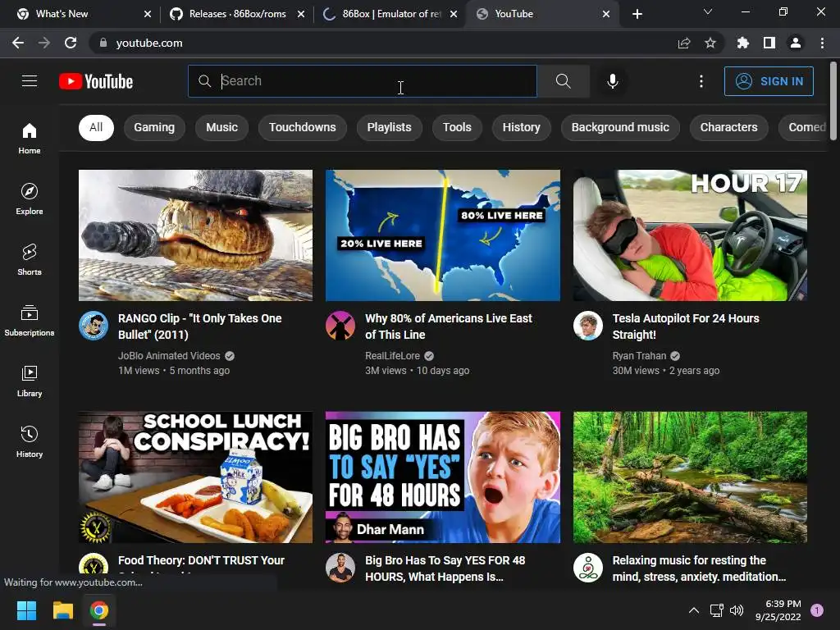
Task: Click JoBlo channel avatar
Action: tap(94, 326)
